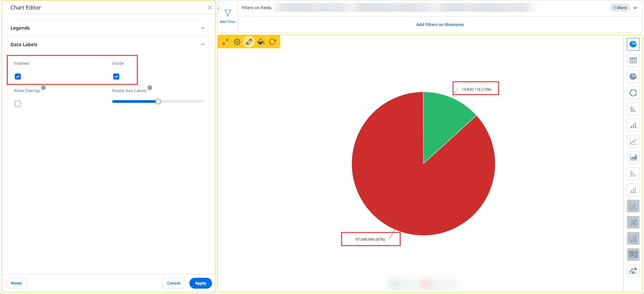The height and width of the screenshot is (294, 644).
Task: Collapse the left panel with the arrow
Action: (x=218, y=8)
